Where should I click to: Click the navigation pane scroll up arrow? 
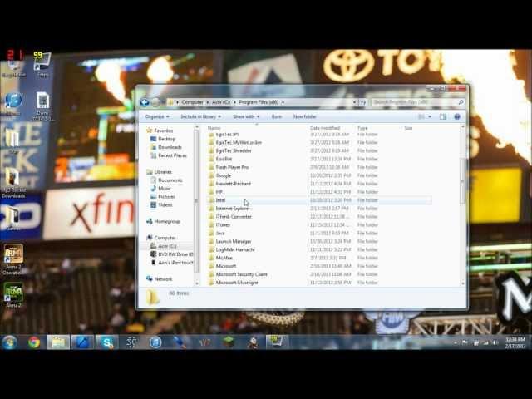tap(196, 127)
